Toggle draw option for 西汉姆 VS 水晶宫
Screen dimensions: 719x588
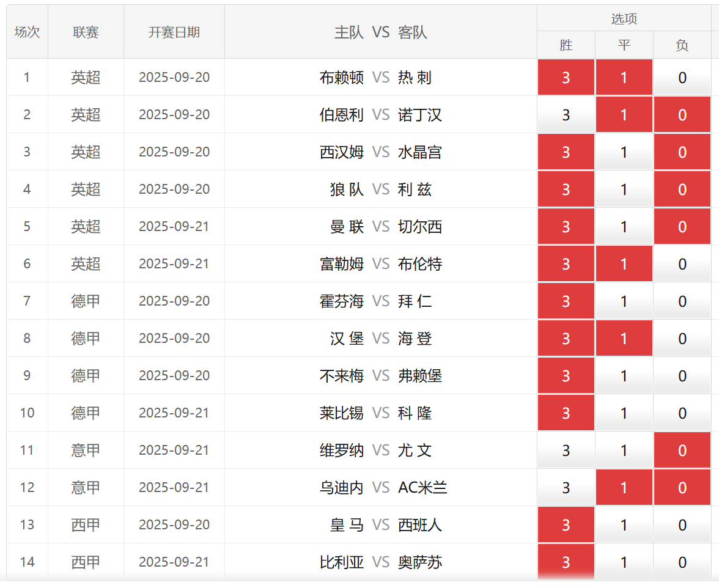[624, 152]
